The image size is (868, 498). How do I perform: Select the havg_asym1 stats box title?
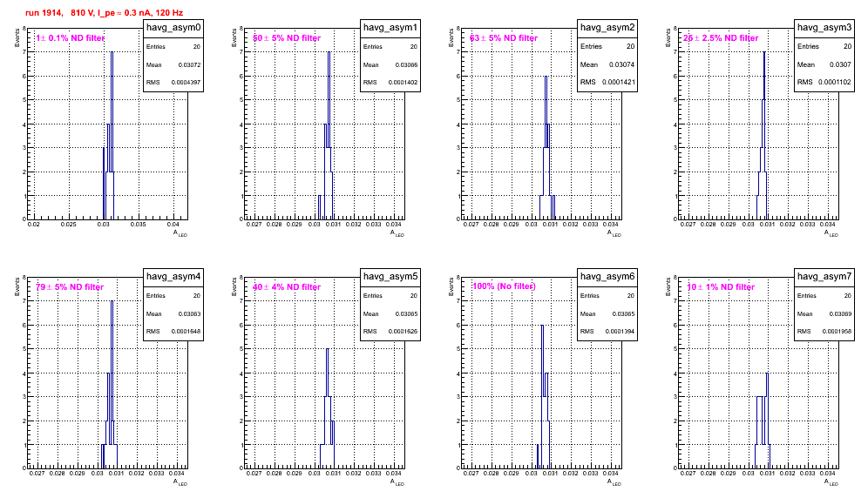(390, 28)
